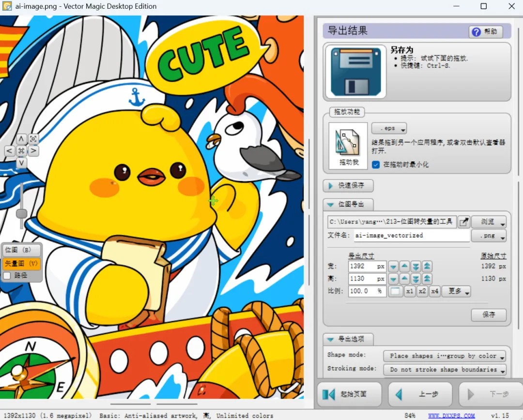Open the Shape mode dropdown
This screenshot has width=523, height=420.
point(444,356)
